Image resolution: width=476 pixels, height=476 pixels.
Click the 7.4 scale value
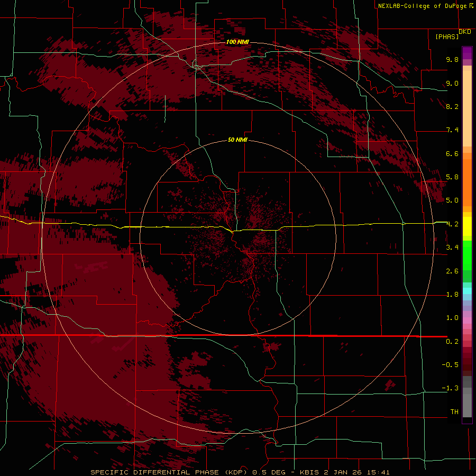click(452, 130)
